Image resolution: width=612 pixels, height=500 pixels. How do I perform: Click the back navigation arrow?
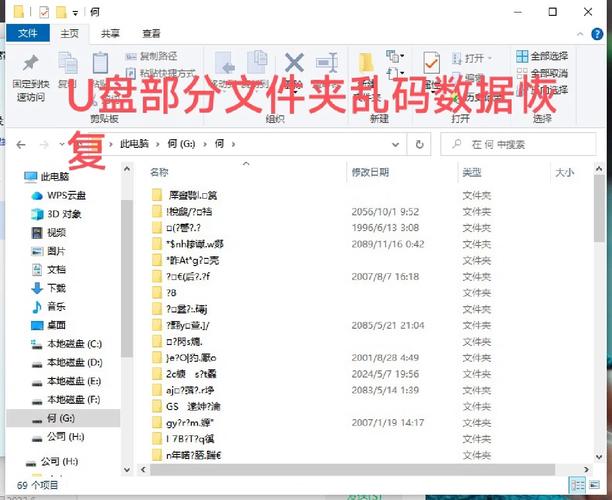pyautogui.click(x=21, y=145)
